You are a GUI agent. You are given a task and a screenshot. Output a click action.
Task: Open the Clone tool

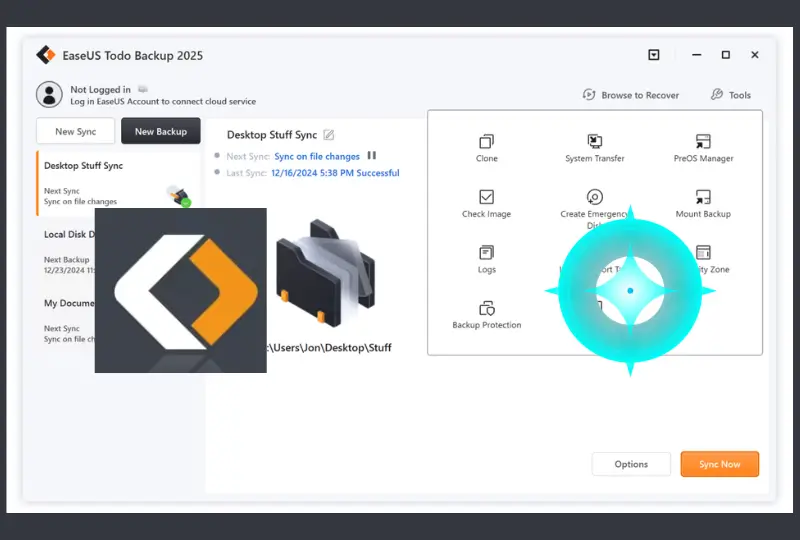pyautogui.click(x=486, y=148)
